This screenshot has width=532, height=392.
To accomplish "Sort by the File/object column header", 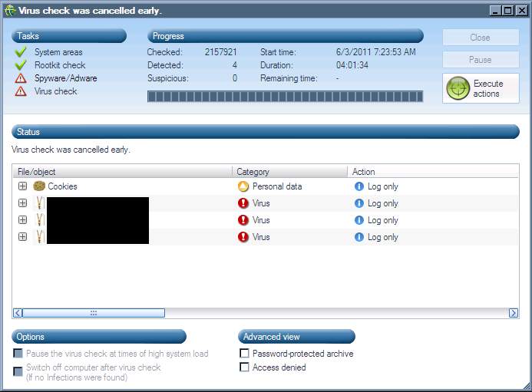I will (123, 172).
